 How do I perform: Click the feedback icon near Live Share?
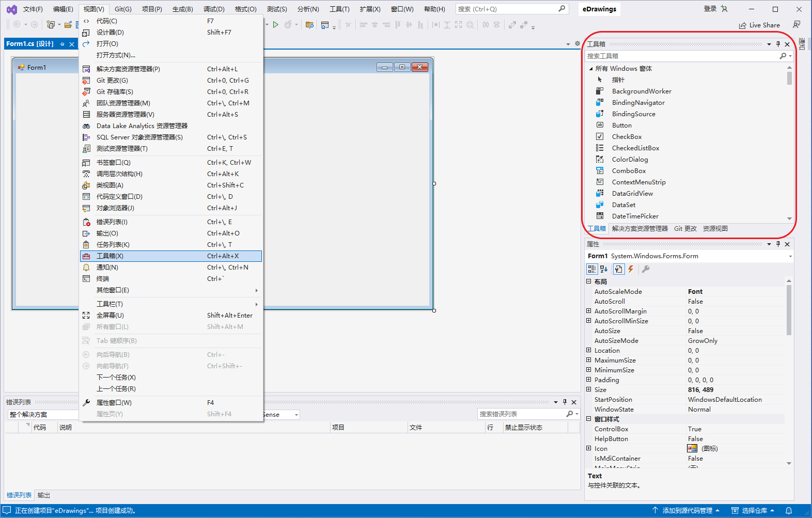(797, 25)
